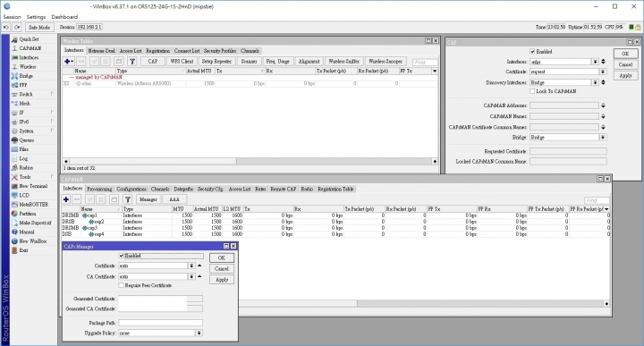Screen dimensions: 644x346
Task: Click CAPsMAN Addresses input field
Action: point(563,105)
